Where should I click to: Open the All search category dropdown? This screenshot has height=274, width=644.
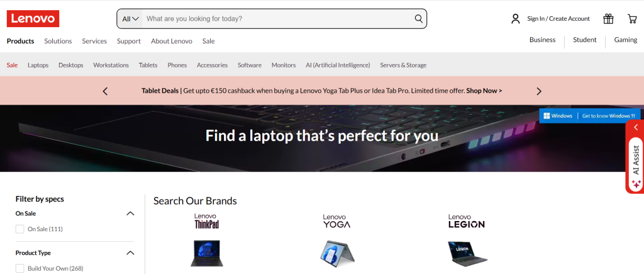click(130, 18)
